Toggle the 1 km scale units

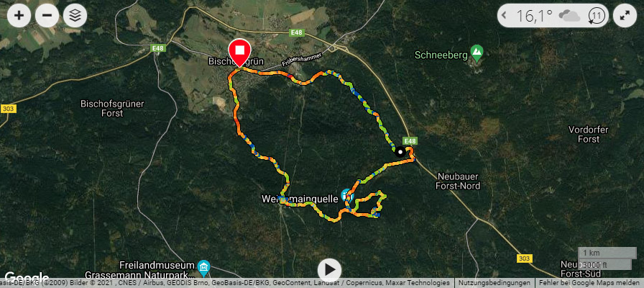point(604,258)
